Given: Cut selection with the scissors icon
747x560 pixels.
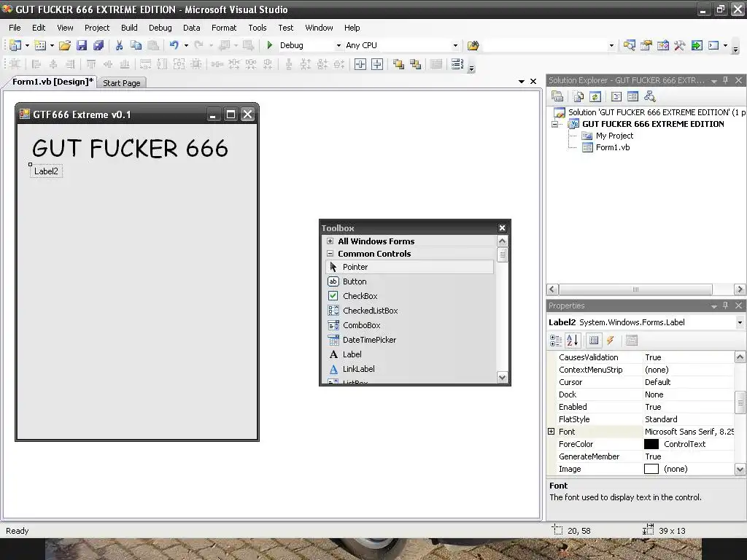Looking at the screenshot, I should point(119,45).
